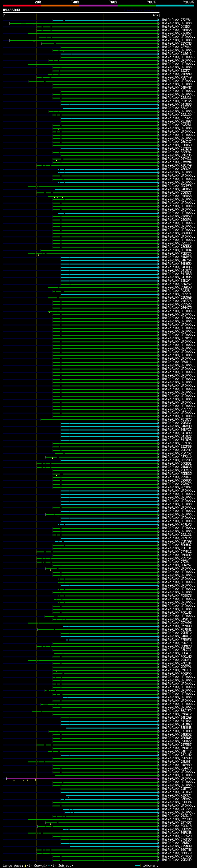
Task: Click the magenta ~60% identity scale segment
Action: pyautogui.click(x=98, y=6)
